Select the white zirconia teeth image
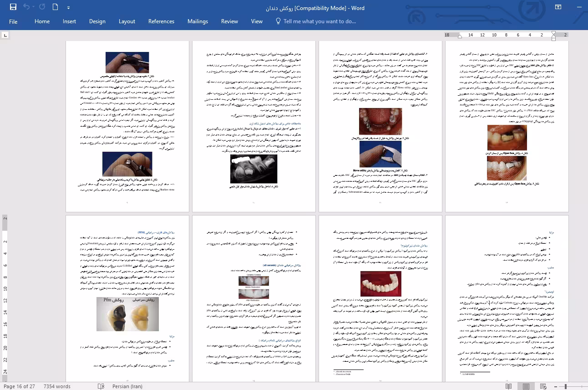This screenshot has width=588, height=390. [380, 284]
